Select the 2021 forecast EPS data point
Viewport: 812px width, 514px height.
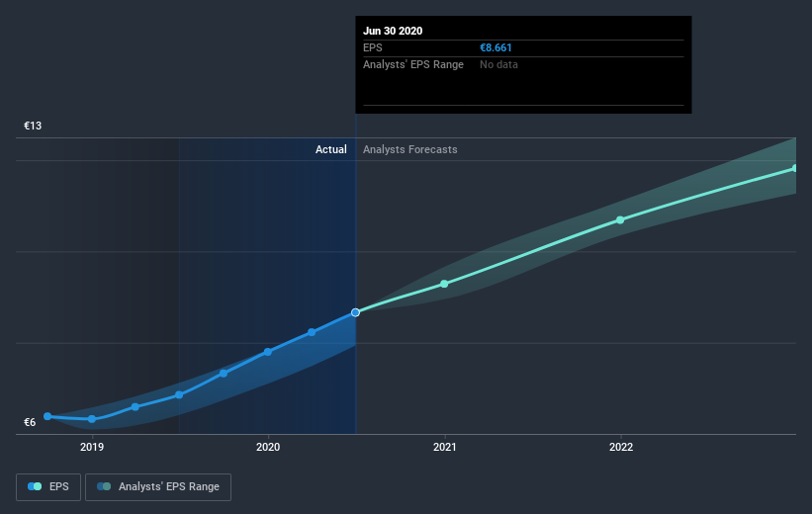click(x=444, y=284)
